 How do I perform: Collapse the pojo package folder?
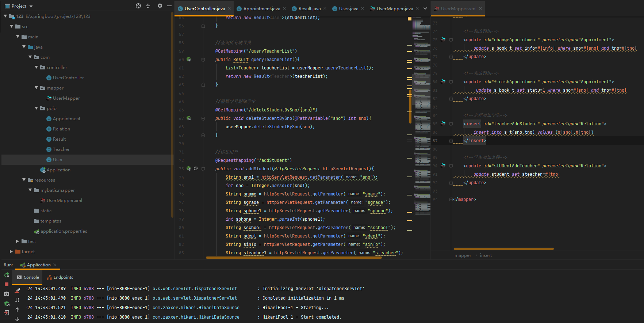[x=37, y=108]
